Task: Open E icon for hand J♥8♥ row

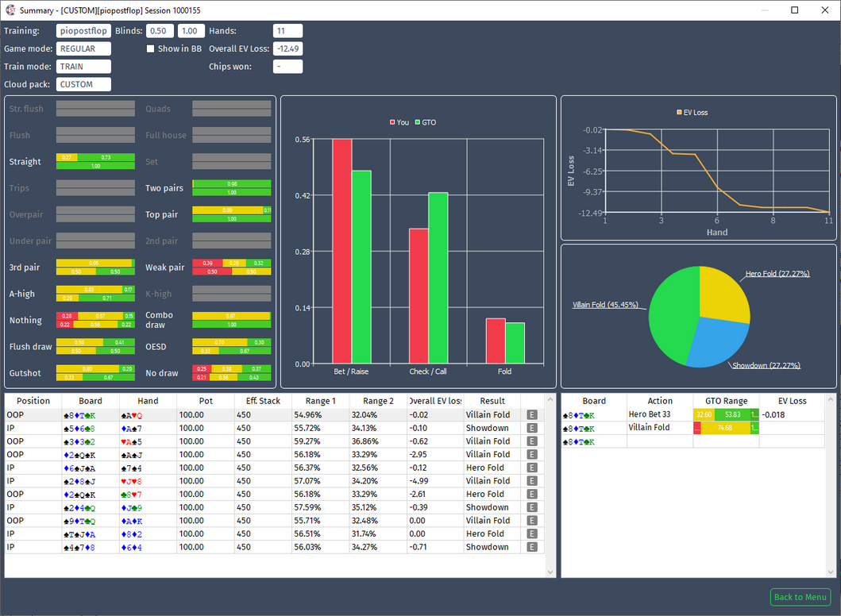Action: (531, 481)
